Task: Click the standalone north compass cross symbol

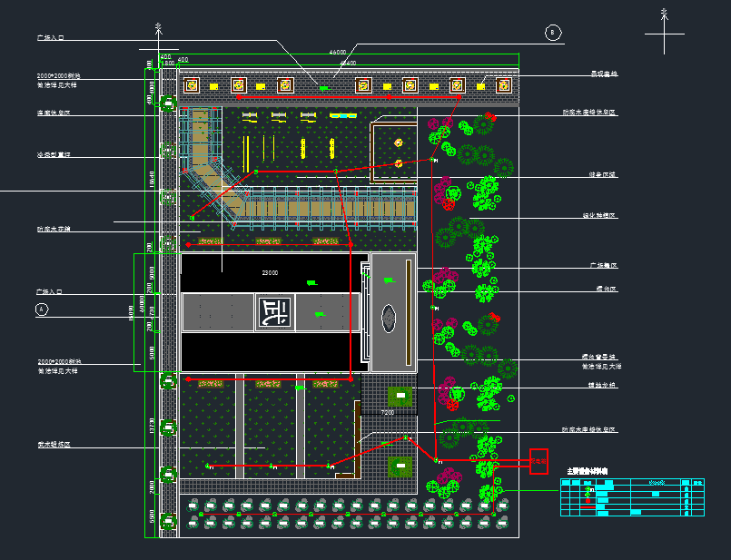Action: point(665,32)
